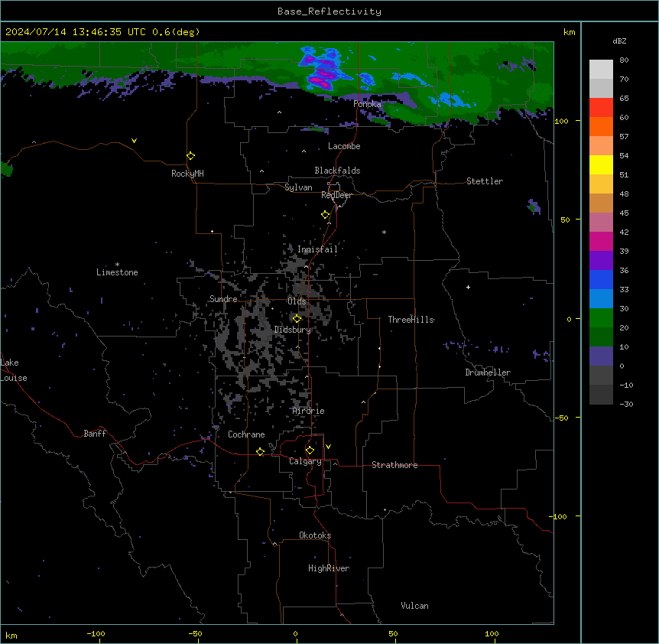This screenshot has height=644, width=659.
Task: Click the Innisfail label
Action: pyautogui.click(x=317, y=249)
